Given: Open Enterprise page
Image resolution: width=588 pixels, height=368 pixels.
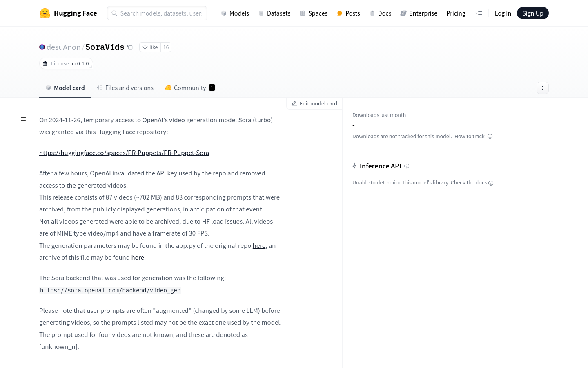Looking at the screenshot, I should coord(419,13).
